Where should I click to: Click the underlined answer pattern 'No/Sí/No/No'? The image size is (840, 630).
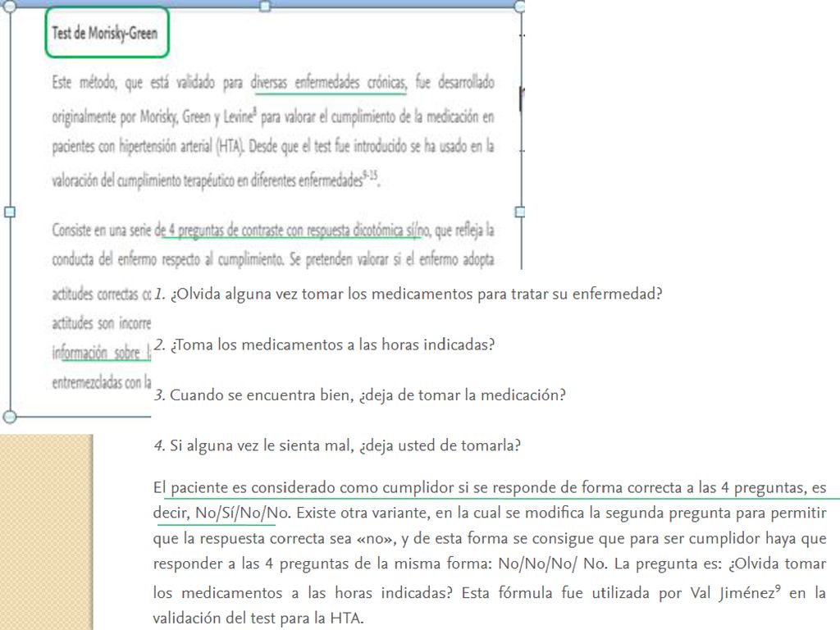pos(242,514)
